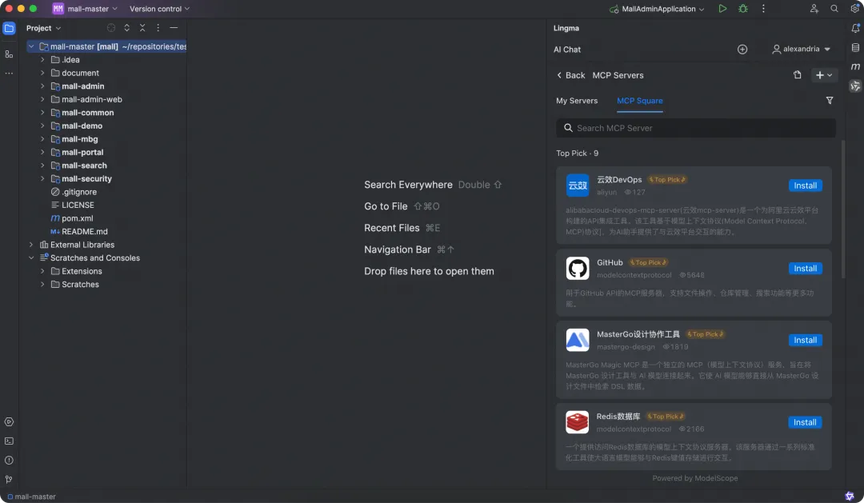Open the filter icon in MCP Square
The image size is (864, 503).
pos(829,101)
